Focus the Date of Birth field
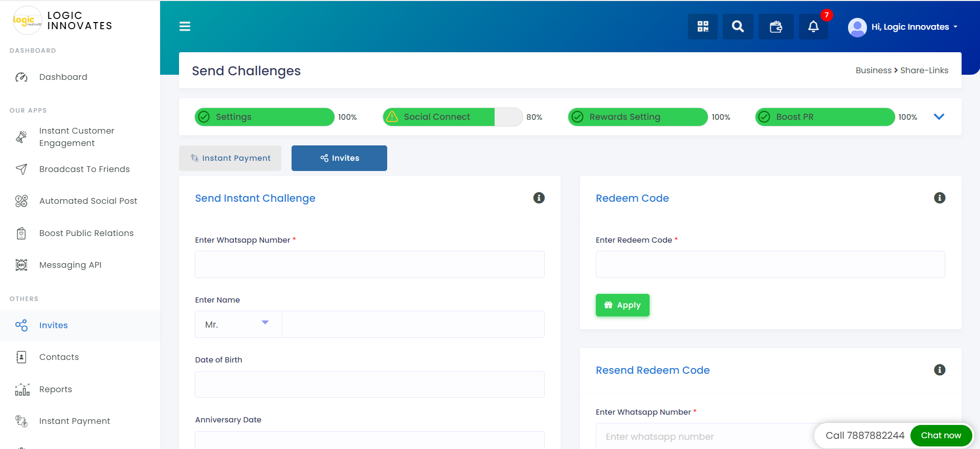The width and height of the screenshot is (980, 449). pos(370,384)
